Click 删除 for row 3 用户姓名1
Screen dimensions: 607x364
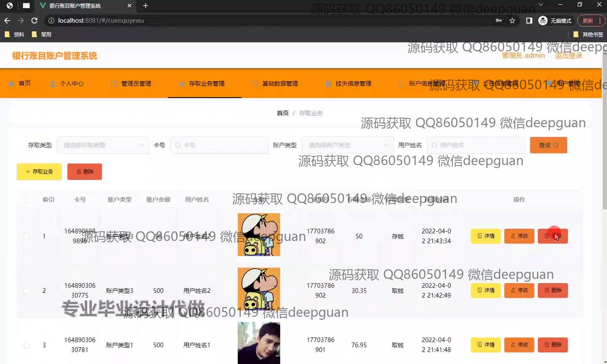pyautogui.click(x=553, y=345)
